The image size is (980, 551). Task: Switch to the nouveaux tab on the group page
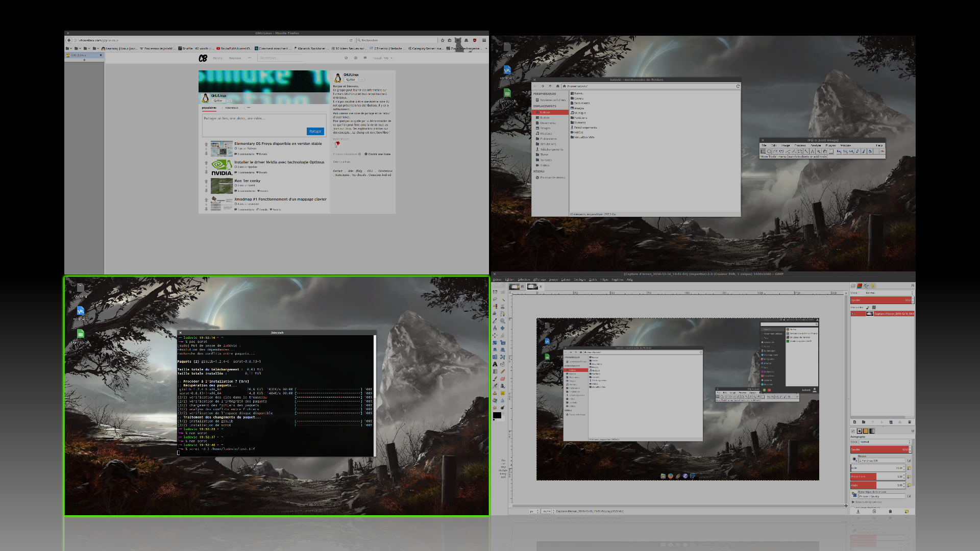231,108
